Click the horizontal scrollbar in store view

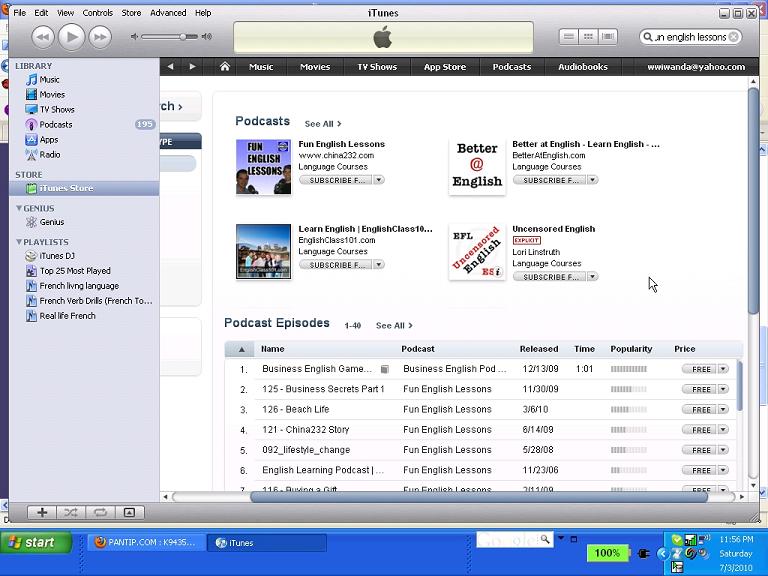point(479,497)
